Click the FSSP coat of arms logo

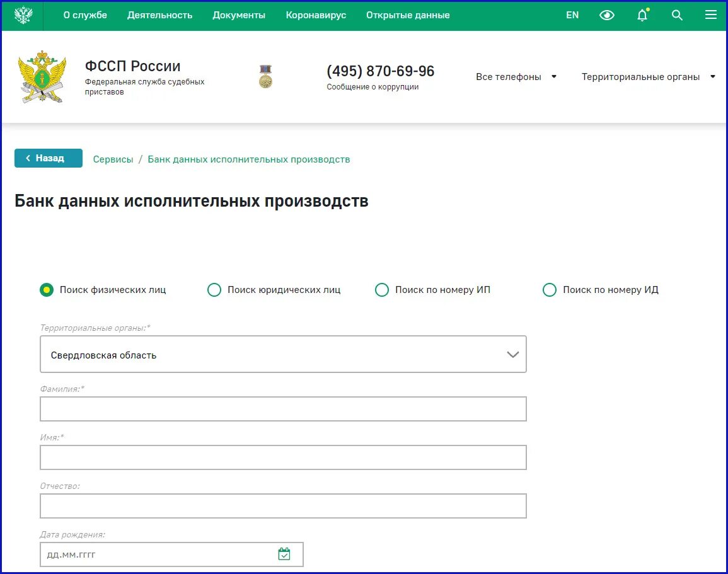point(42,77)
